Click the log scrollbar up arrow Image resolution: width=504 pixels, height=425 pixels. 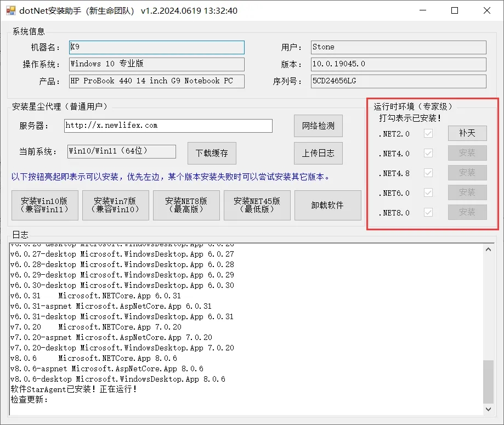click(489, 250)
